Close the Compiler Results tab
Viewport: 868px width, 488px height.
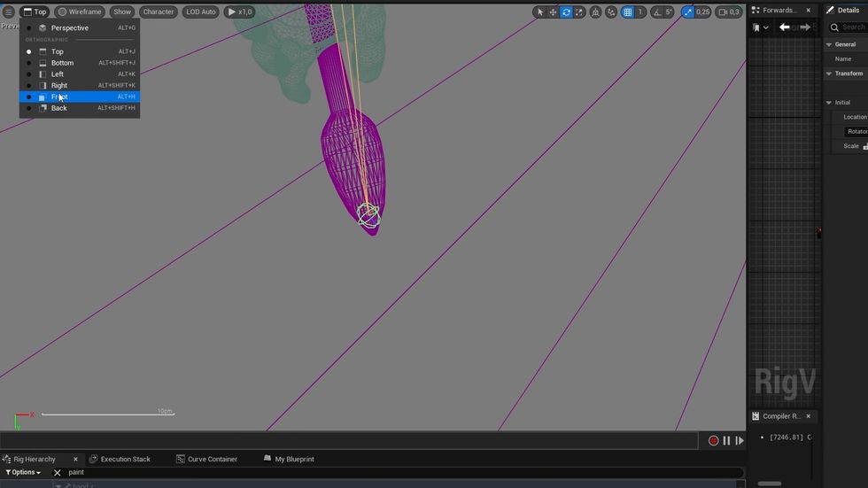pyautogui.click(x=808, y=416)
